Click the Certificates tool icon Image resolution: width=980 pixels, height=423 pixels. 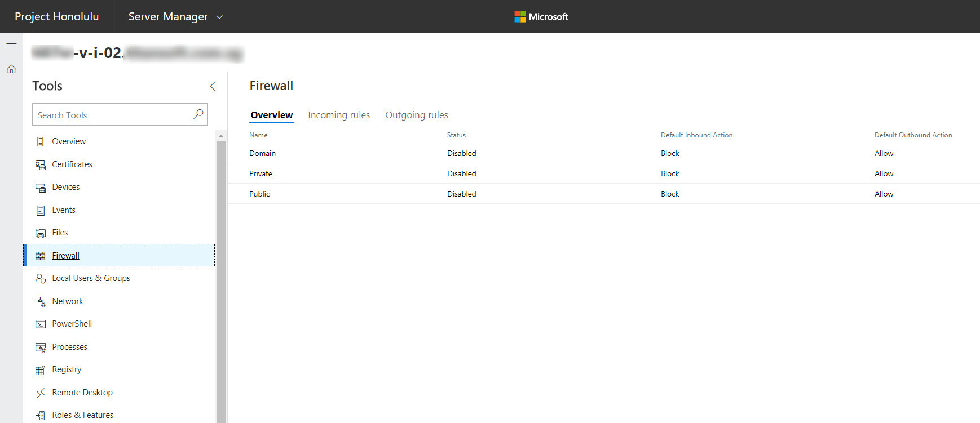click(41, 164)
